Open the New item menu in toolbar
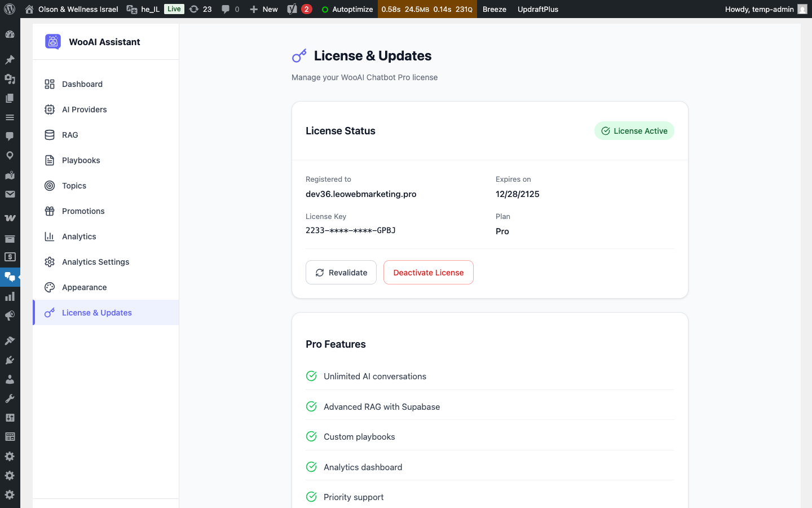Viewport: 812px width, 508px height. click(x=263, y=9)
